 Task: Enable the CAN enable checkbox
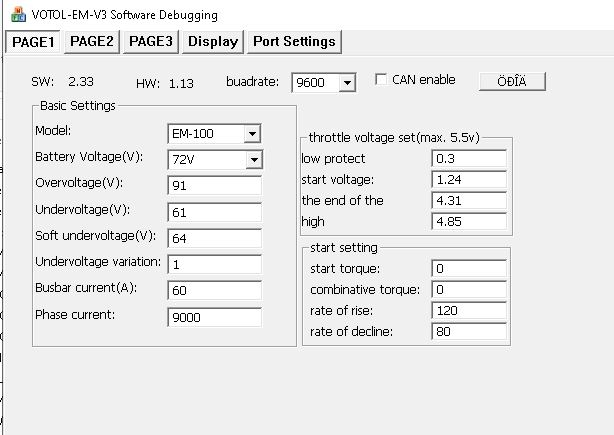click(x=381, y=80)
